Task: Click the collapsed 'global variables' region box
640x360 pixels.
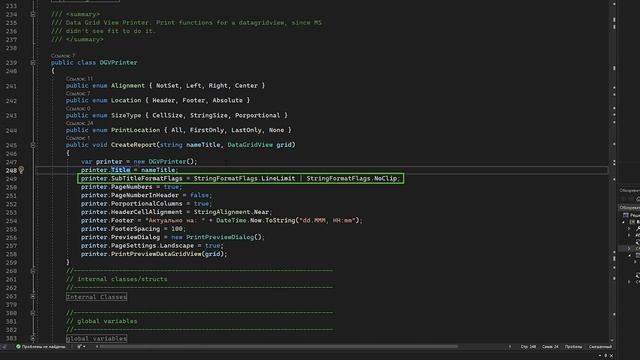Action: coord(96,338)
